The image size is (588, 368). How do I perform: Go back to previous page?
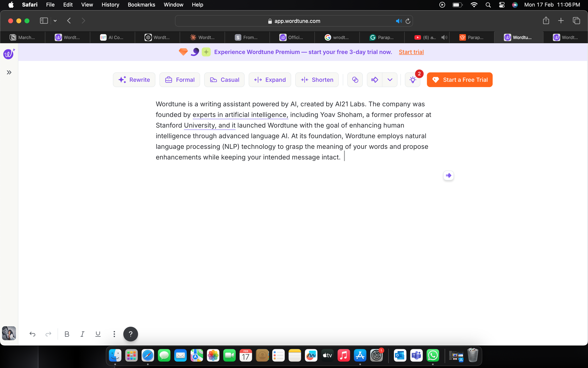69,21
